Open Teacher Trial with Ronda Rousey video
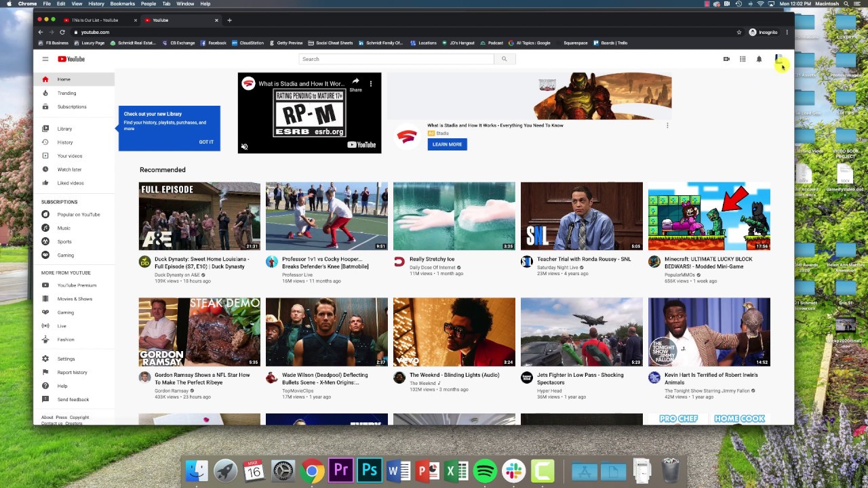The height and width of the screenshot is (488, 868). (x=582, y=216)
